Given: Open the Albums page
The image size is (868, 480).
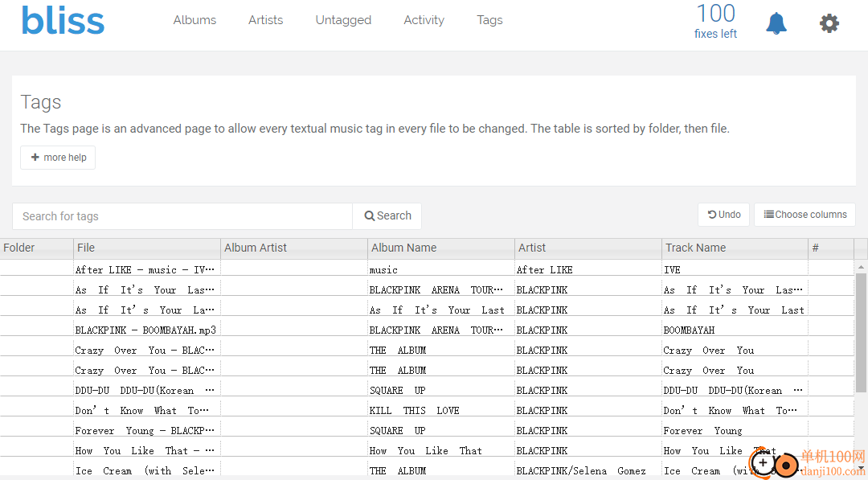Looking at the screenshot, I should pyautogui.click(x=194, y=20).
